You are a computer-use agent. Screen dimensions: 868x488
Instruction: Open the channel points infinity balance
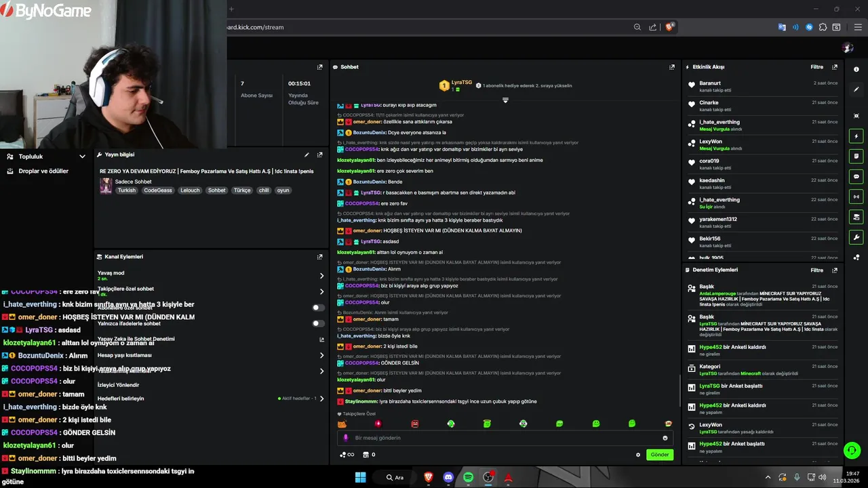(347, 455)
